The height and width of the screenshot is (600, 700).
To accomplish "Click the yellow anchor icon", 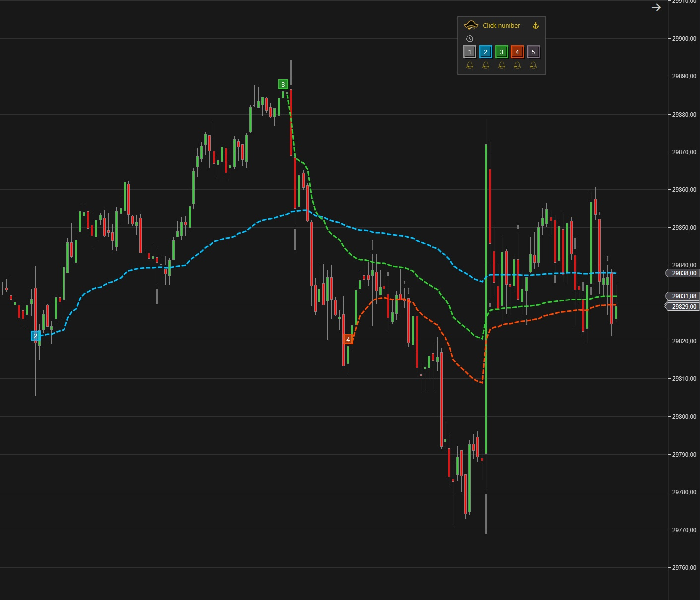I will pos(536,25).
